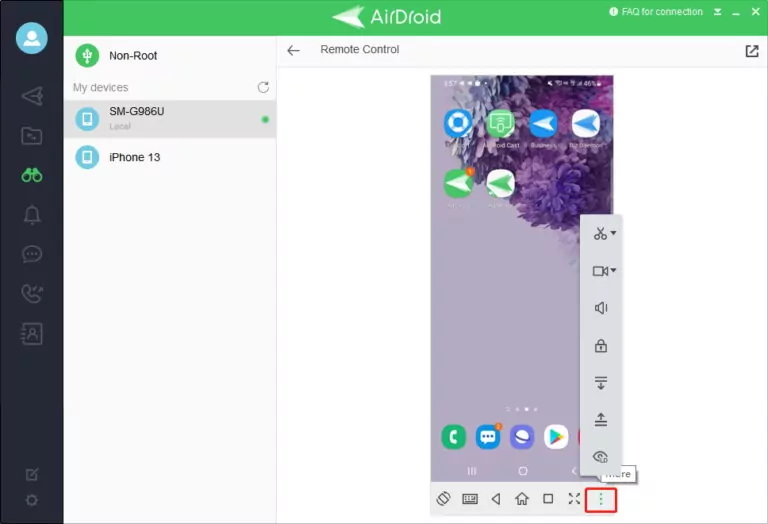Toggle the device sound speaker icon
Image resolution: width=768 pixels, height=524 pixels.
pos(601,308)
